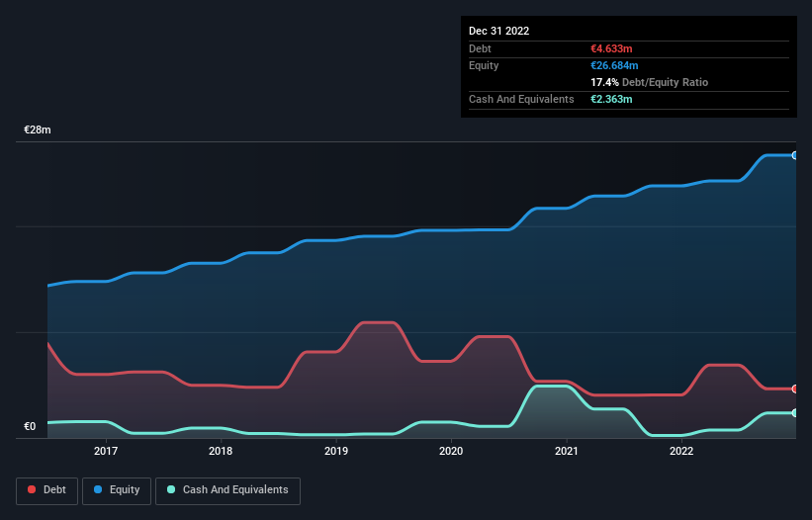Click the €0 y-axis label

pyautogui.click(x=30, y=426)
